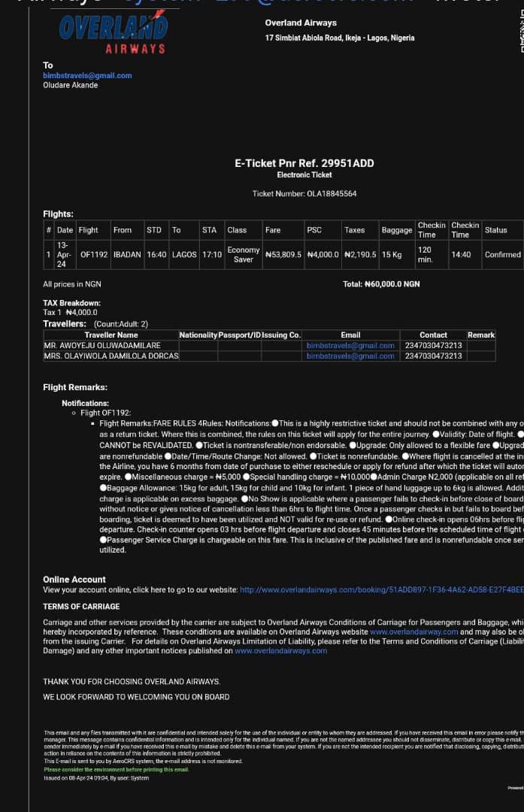Open Mrs. Olayiwola's bimbstravels@gmail.com email link
The height and width of the screenshot is (812, 524).
coord(350,356)
